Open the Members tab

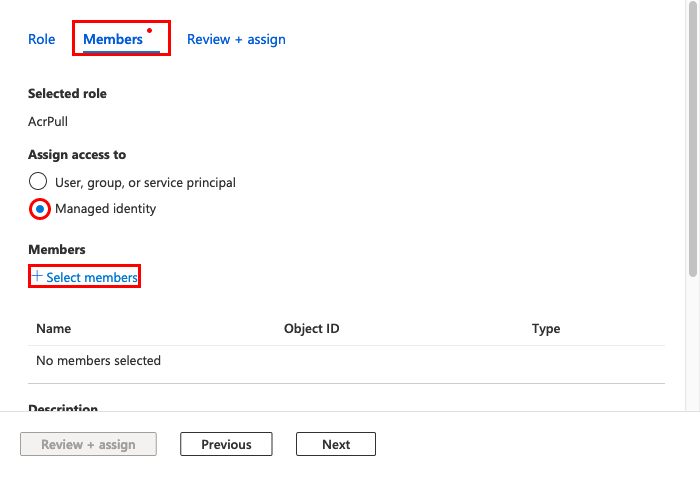[113, 39]
